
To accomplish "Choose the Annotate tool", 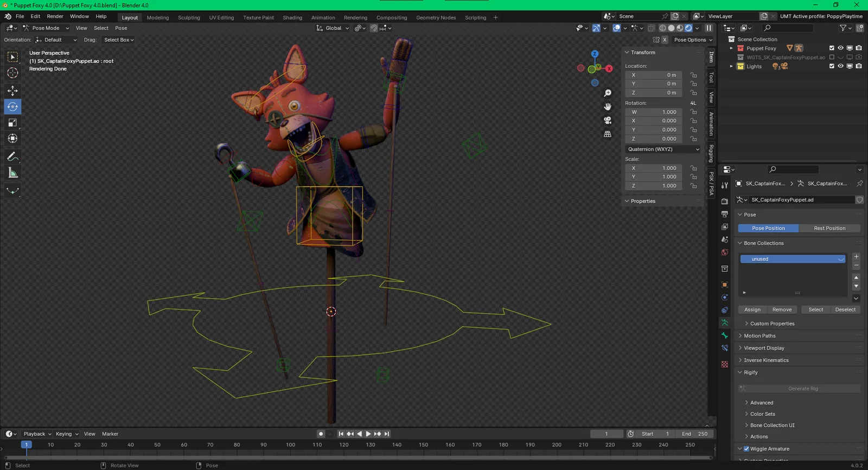I will pos(12,157).
